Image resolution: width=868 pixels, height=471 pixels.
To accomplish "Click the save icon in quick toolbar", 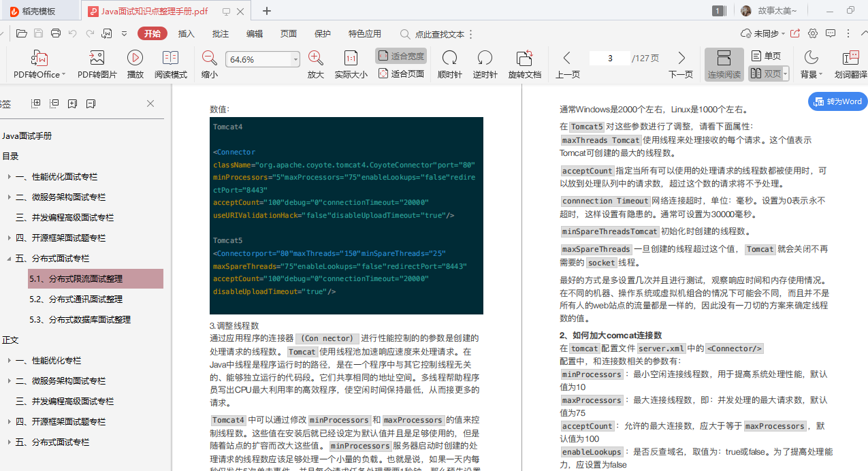I will [x=39, y=33].
